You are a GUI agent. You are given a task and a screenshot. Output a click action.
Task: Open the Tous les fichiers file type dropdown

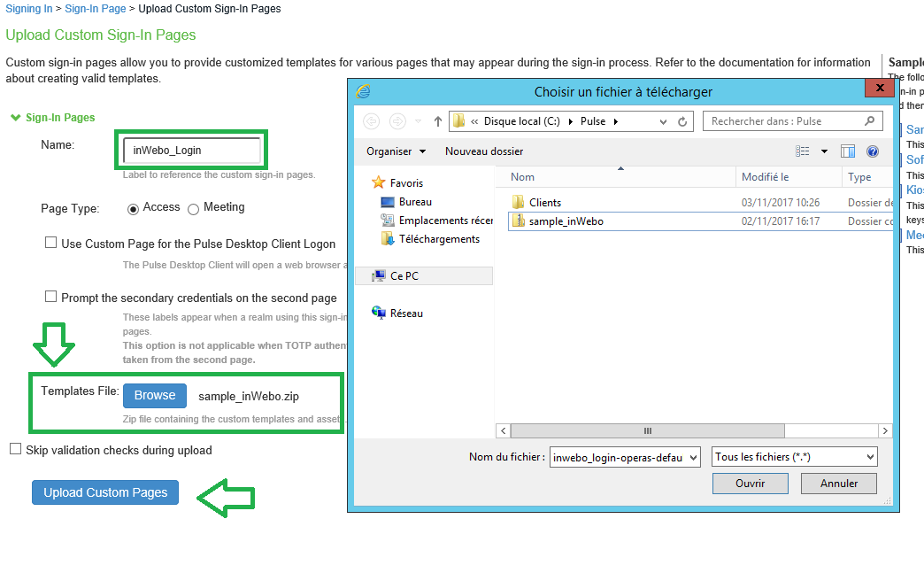pos(794,457)
